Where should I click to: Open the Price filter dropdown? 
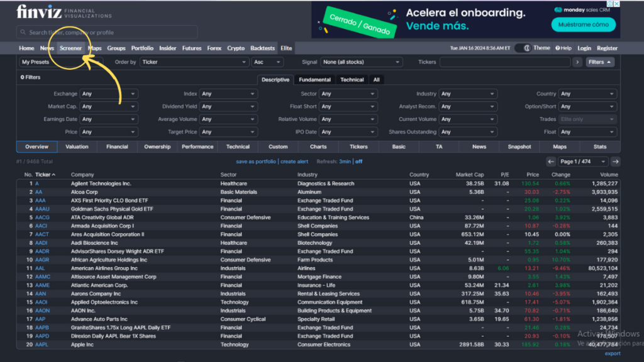pyautogui.click(x=108, y=132)
